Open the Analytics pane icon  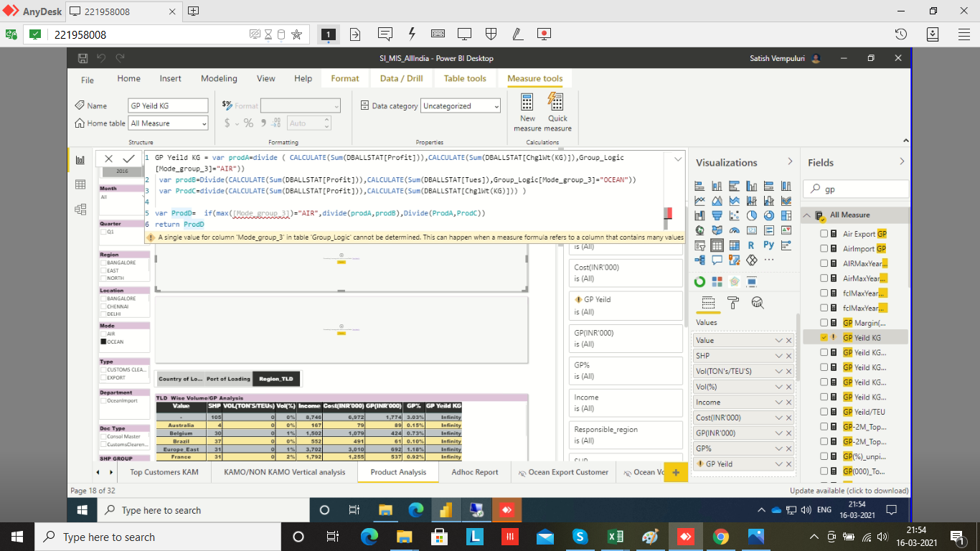[x=758, y=303]
